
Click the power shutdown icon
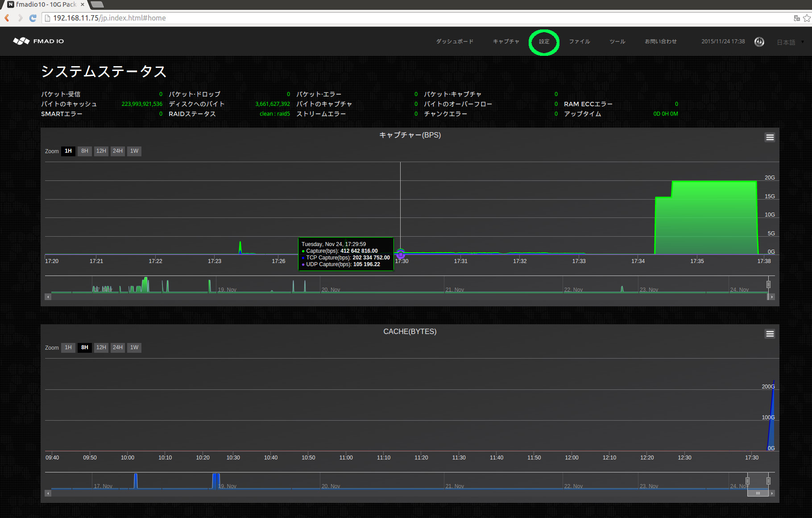(x=759, y=42)
